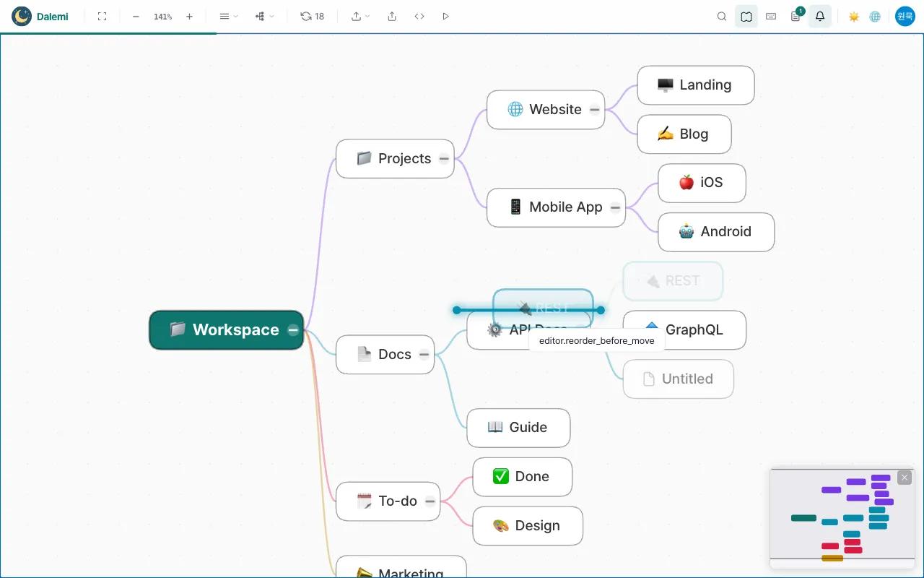Select the Blog node
The image size is (924, 578).
point(684,134)
